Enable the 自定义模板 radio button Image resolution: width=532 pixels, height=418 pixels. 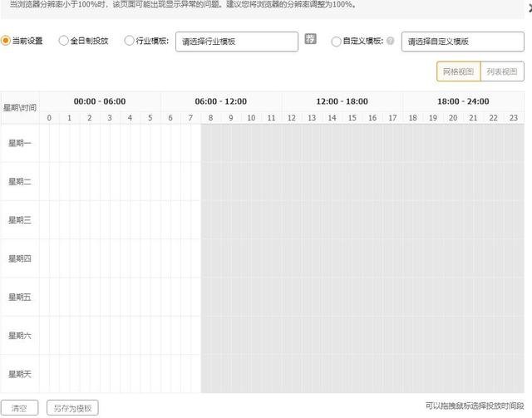coord(336,42)
